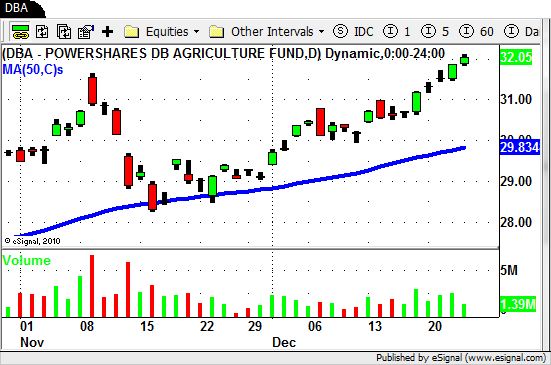Click the 22 date label on time axis
551x365 pixels.
tap(207, 326)
